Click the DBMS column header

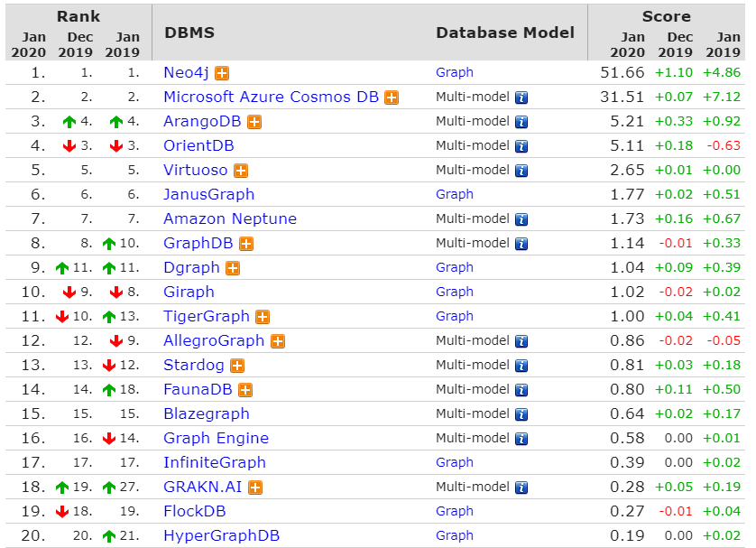189,33
